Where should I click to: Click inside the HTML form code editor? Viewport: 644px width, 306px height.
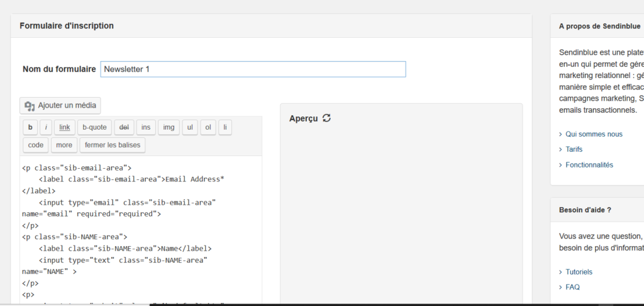141,230
